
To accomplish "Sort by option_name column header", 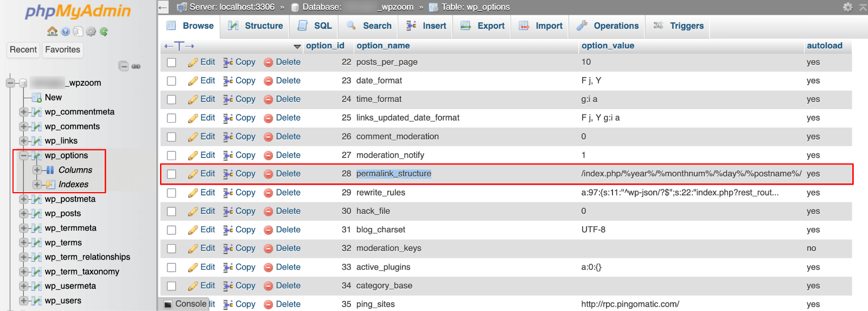I will [383, 46].
